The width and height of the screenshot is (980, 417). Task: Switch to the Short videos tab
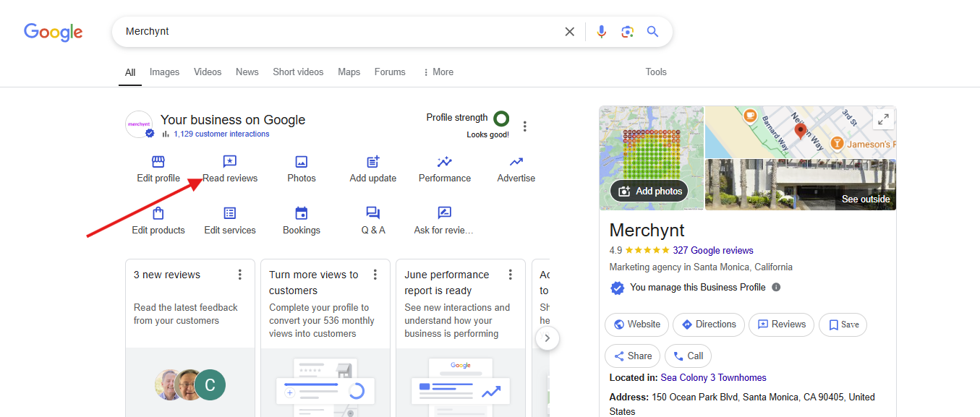298,72
